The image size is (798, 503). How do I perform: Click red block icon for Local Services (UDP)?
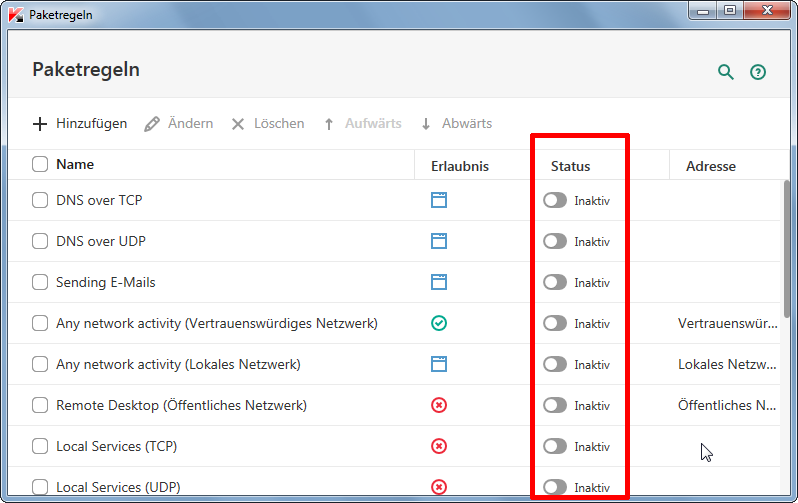coord(439,487)
